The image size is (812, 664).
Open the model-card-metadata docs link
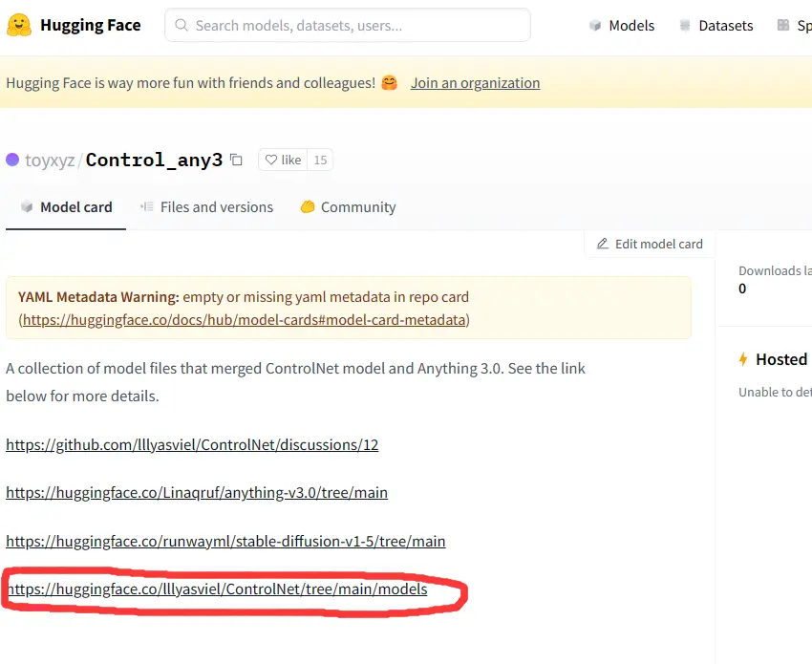pyautogui.click(x=244, y=319)
